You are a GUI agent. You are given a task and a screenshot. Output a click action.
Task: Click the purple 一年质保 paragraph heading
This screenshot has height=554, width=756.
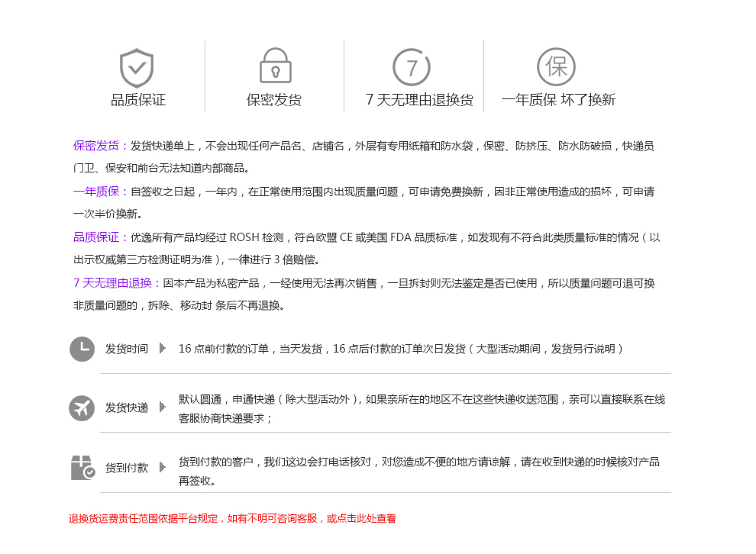96,192
